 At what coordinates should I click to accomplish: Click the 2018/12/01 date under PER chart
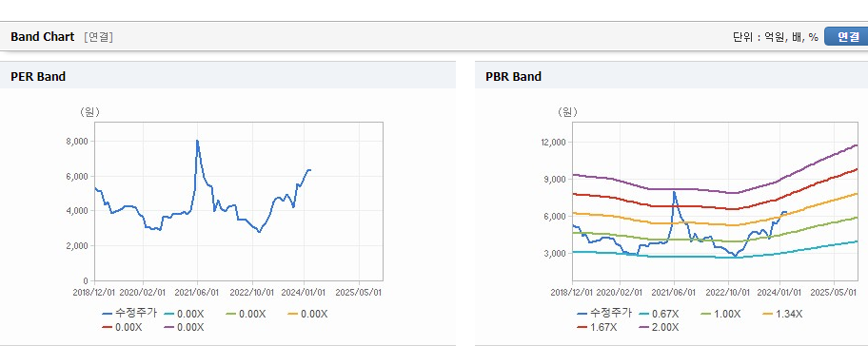click(95, 292)
